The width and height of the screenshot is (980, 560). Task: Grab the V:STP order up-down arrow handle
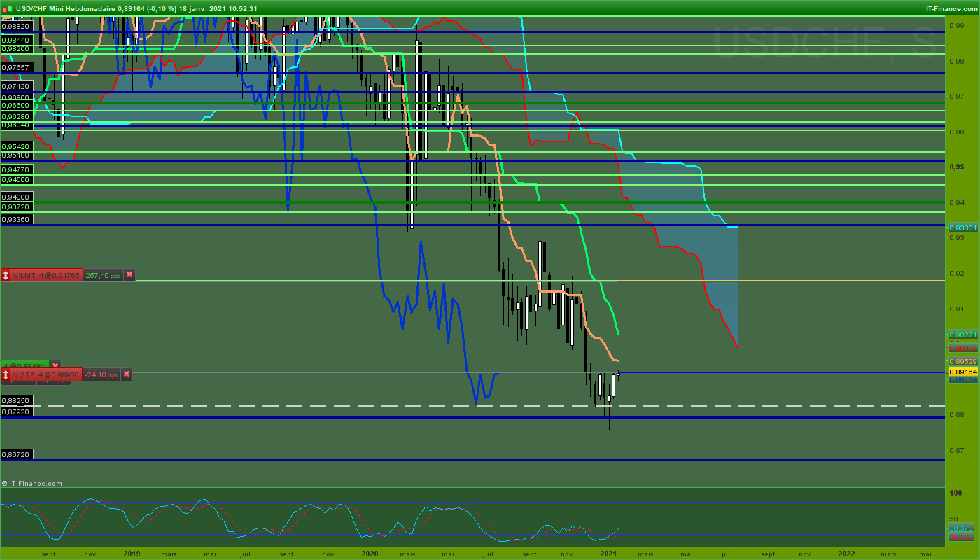[x=6, y=374]
